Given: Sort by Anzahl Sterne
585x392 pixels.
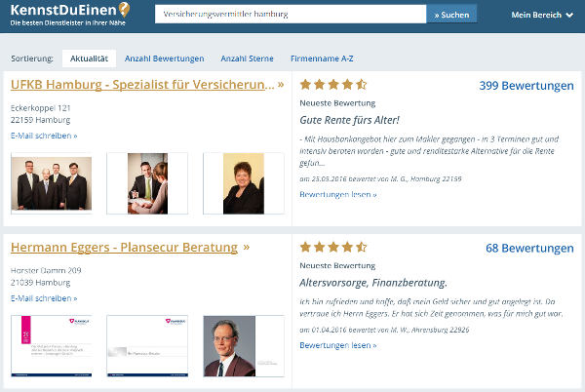Looking at the screenshot, I should (247, 59).
